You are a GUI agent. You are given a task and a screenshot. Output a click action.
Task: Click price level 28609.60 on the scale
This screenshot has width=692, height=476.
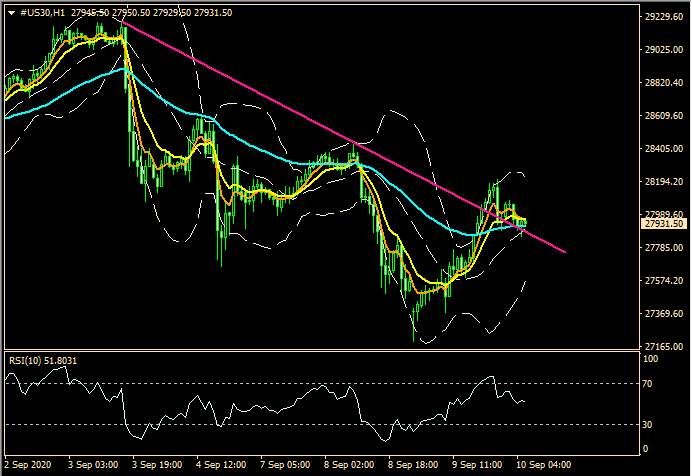663,116
